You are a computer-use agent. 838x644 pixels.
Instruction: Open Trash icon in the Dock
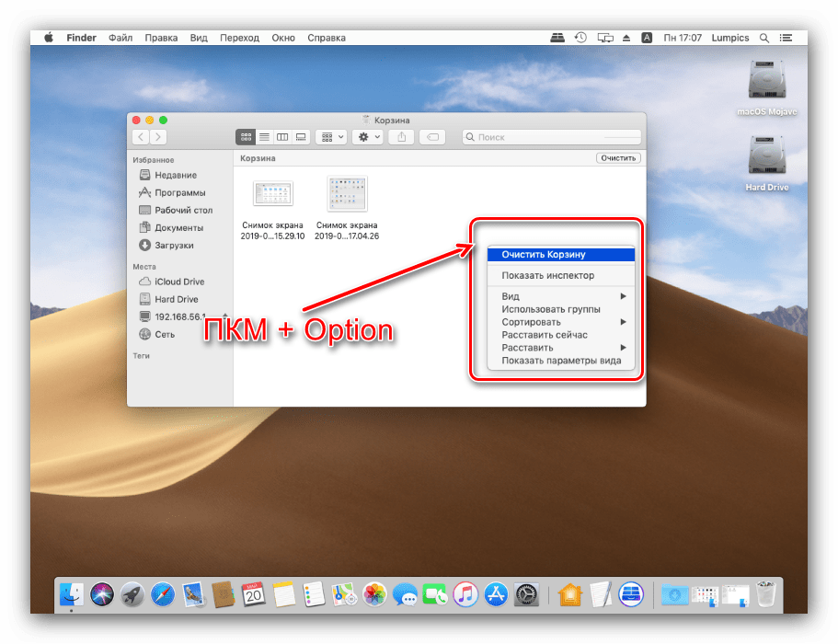(765, 594)
